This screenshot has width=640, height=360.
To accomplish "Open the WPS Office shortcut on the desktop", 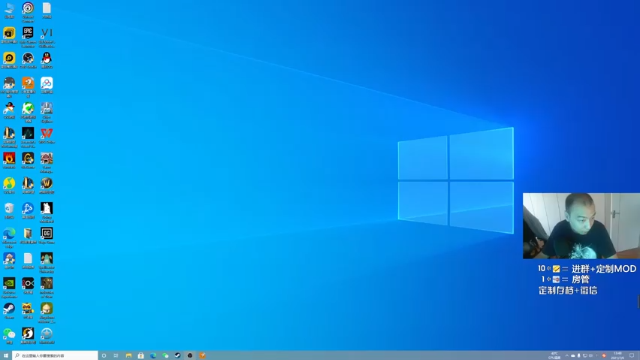I will [x=47, y=136].
